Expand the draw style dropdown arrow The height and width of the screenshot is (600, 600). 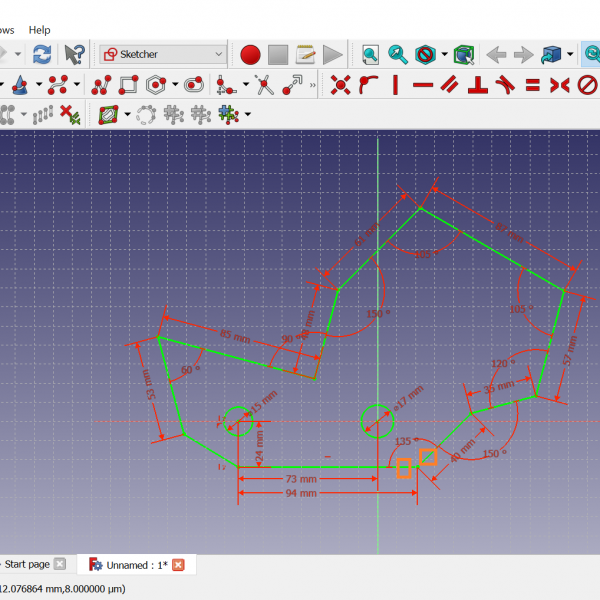444,54
